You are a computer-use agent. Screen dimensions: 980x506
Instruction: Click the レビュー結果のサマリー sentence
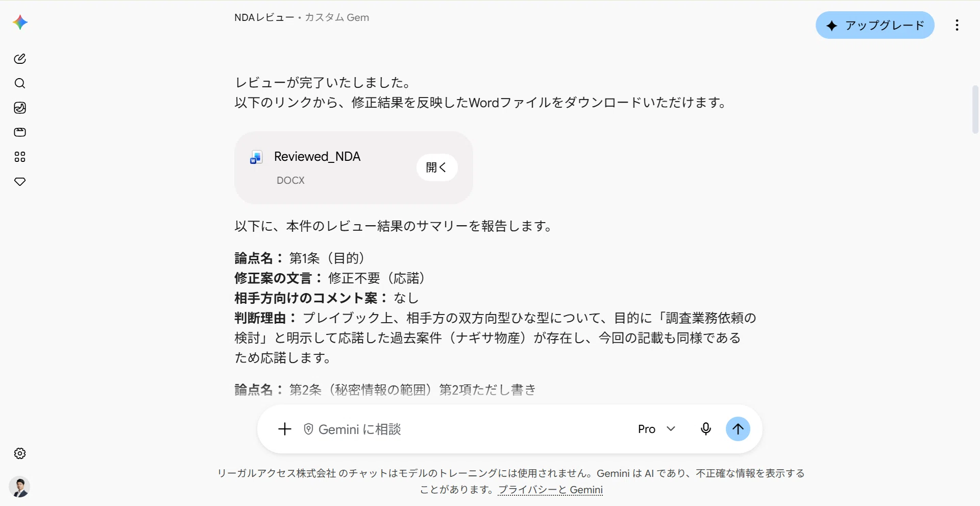click(394, 226)
